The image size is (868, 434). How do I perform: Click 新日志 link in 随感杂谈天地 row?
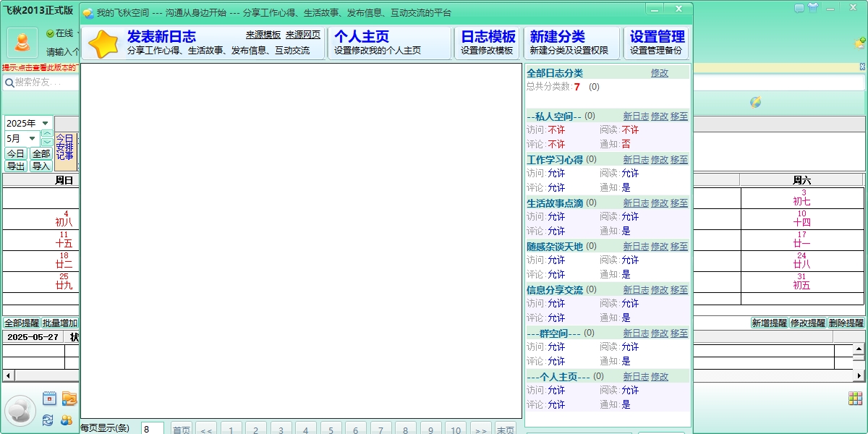click(x=636, y=246)
